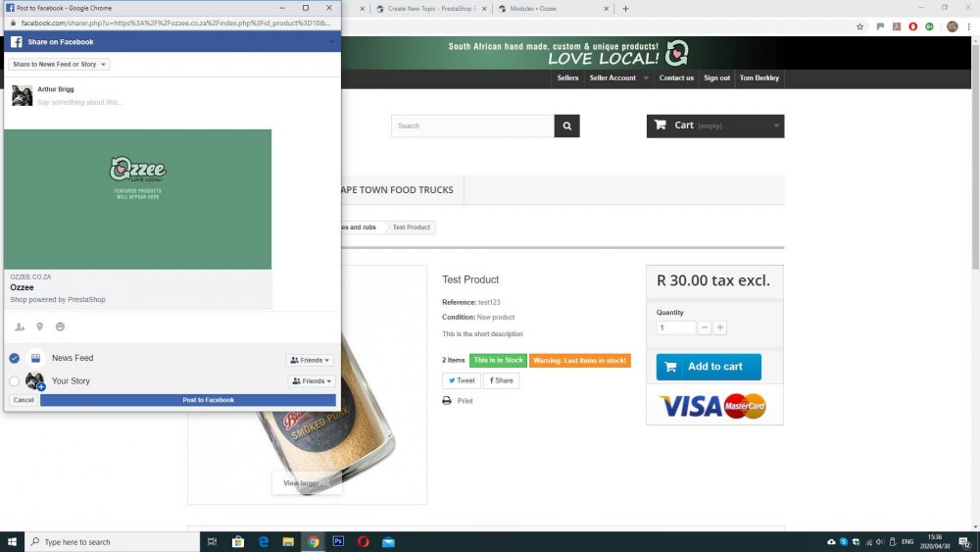The height and width of the screenshot is (552, 980).
Task: Click the Facebook sharer address bar URL
Action: point(175,24)
